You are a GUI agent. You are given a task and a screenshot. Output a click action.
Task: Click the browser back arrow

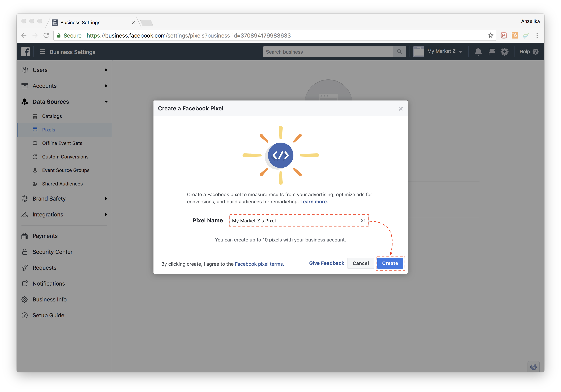24,35
